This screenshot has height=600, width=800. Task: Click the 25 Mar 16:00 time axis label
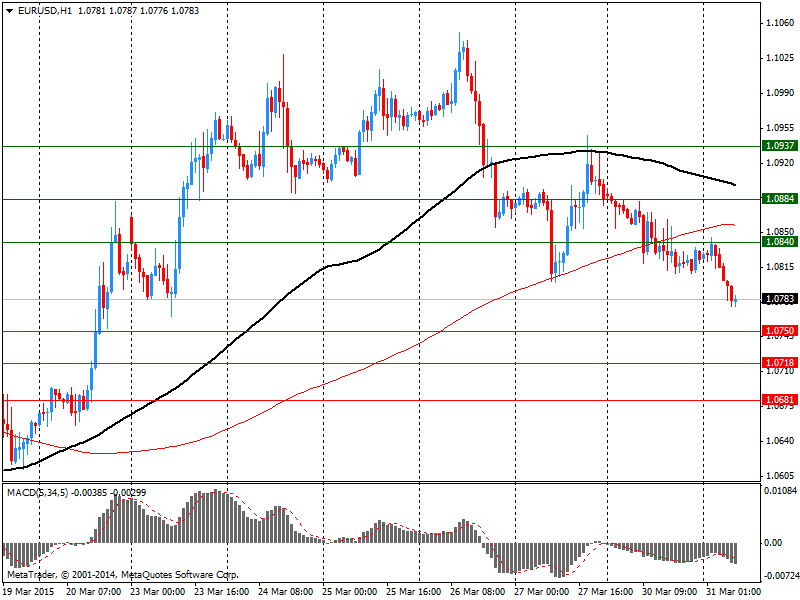tap(414, 592)
